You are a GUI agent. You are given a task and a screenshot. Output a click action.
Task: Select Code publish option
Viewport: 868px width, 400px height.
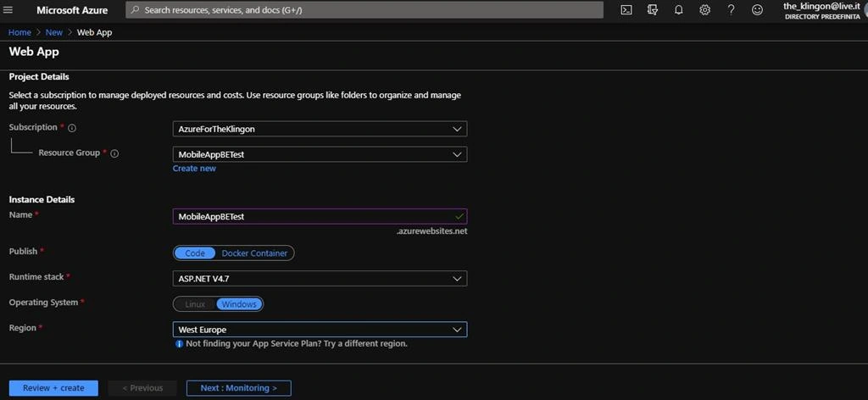[x=195, y=253]
